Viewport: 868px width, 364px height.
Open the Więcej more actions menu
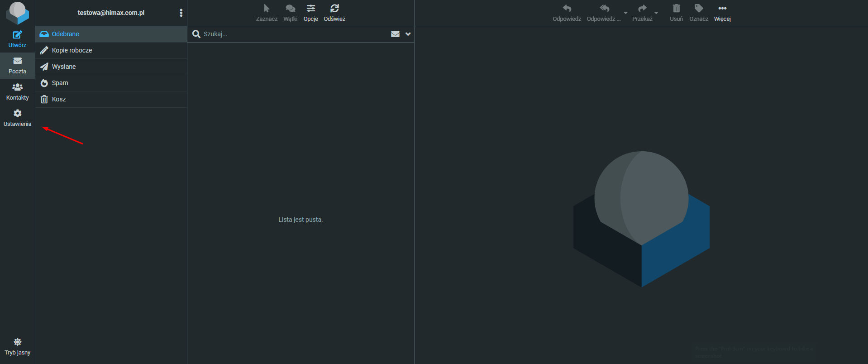[722, 9]
